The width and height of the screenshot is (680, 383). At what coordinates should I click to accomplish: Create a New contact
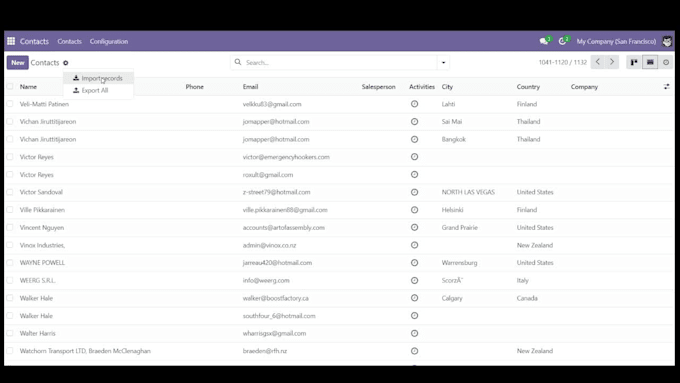point(18,62)
